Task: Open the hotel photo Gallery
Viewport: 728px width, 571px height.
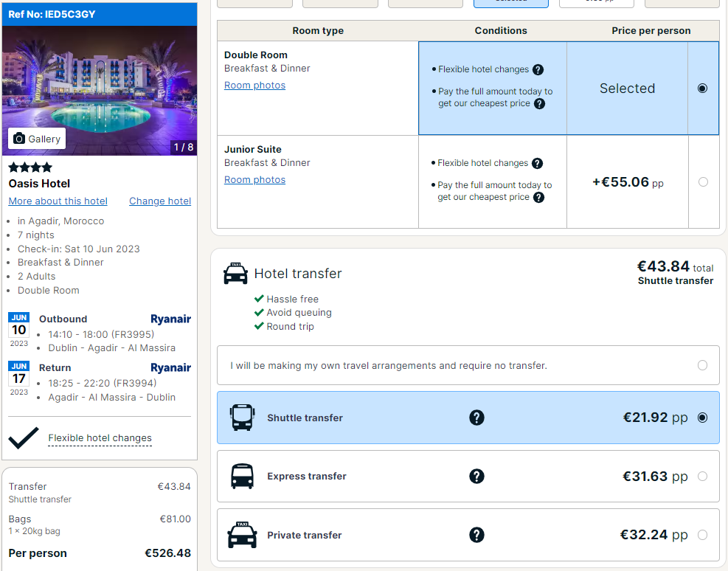Action: [37, 139]
